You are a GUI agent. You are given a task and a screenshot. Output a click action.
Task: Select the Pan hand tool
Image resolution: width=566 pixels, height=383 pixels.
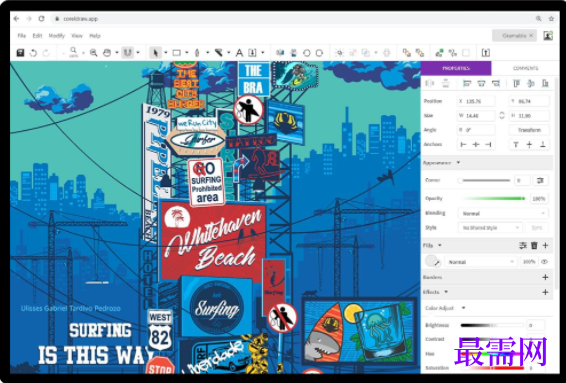click(107, 53)
